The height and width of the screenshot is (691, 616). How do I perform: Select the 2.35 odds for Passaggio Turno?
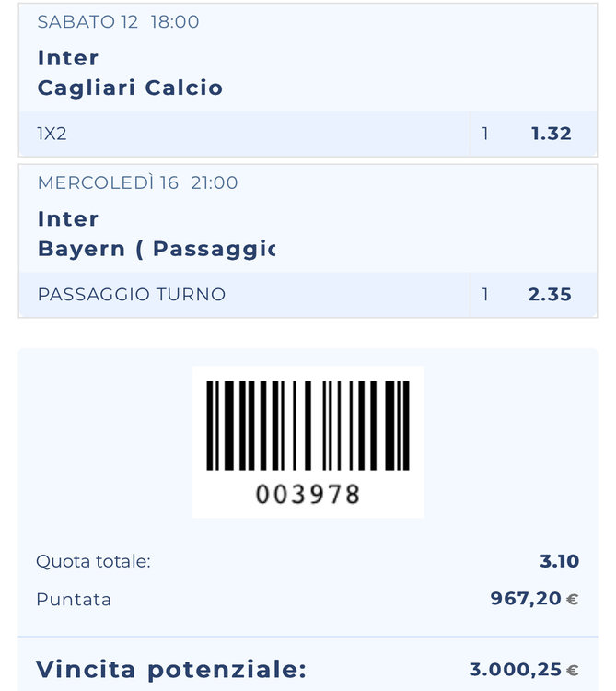[x=551, y=295]
